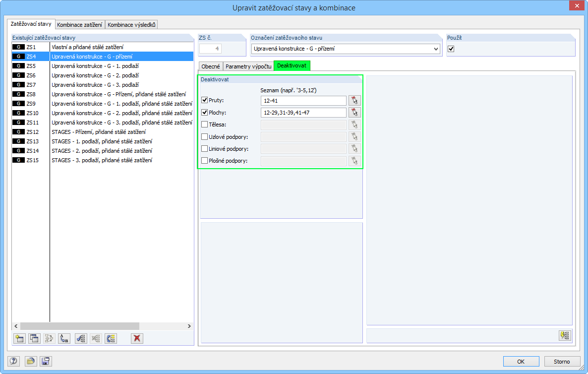Pick surfaces graphically for Plochy
588x374 pixels.
(354, 113)
